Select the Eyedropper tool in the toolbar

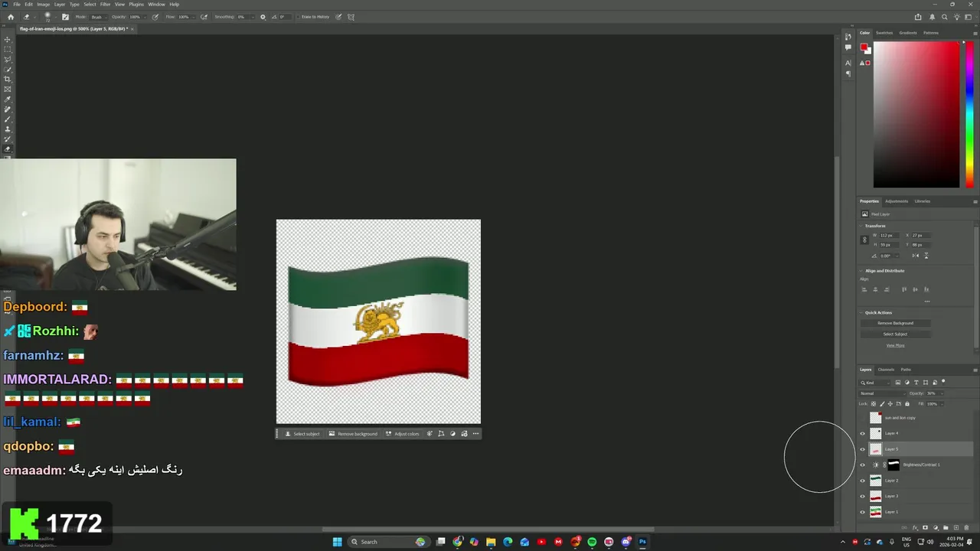click(x=8, y=99)
